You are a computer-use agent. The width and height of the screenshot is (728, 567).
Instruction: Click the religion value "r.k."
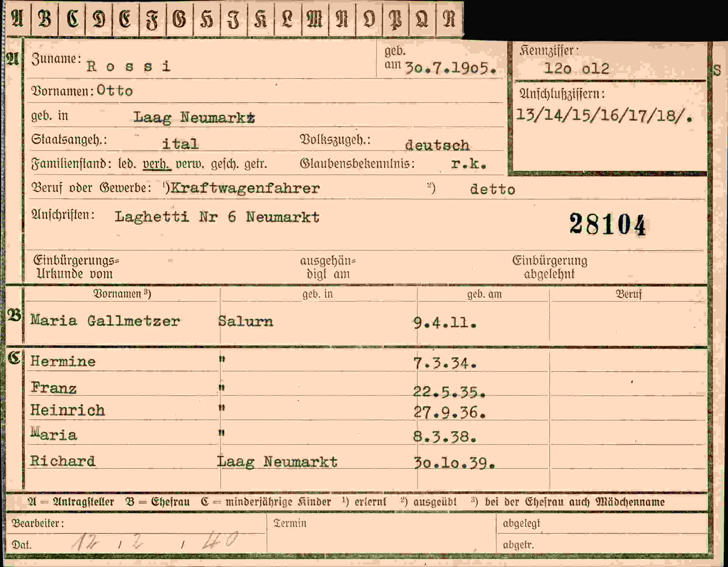(x=469, y=164)
